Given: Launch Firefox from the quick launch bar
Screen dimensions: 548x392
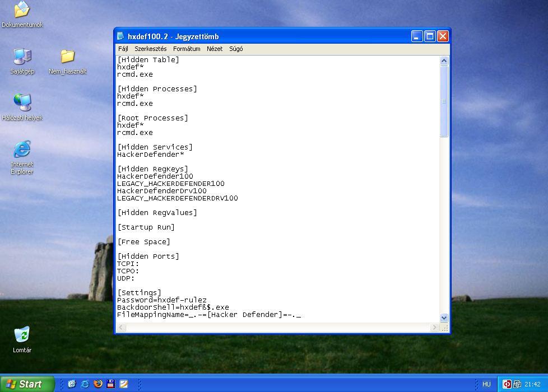Looking at the screenshot, I should pos(98,384).
